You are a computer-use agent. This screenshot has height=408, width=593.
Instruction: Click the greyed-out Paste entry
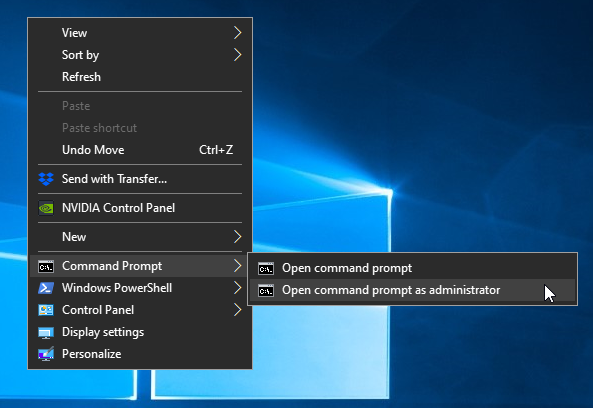(140, 106)
